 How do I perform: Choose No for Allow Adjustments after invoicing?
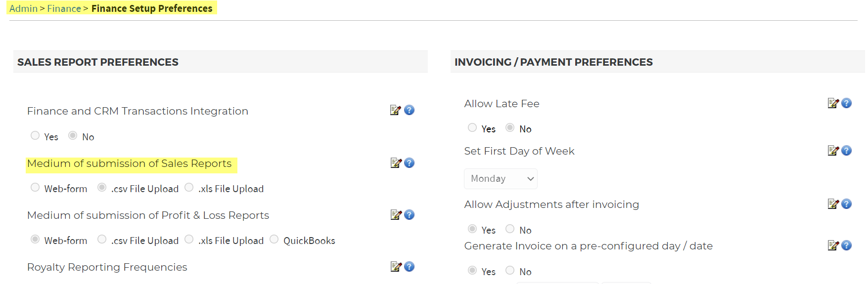click(510, 229)
